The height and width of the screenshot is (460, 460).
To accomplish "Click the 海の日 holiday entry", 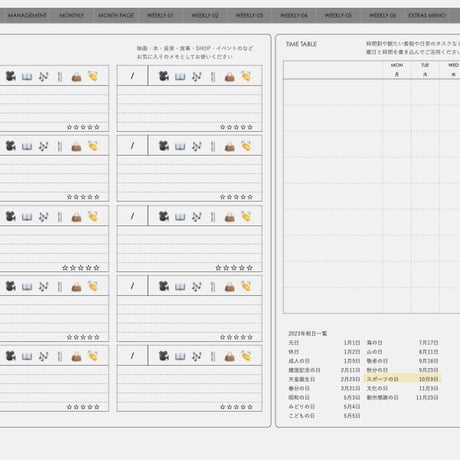I will (375, 343).
